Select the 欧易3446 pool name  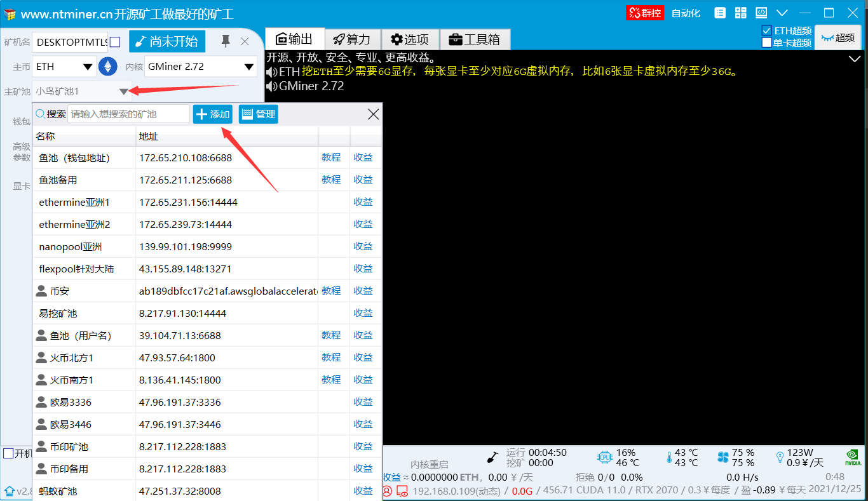click(x=71, y=424)
